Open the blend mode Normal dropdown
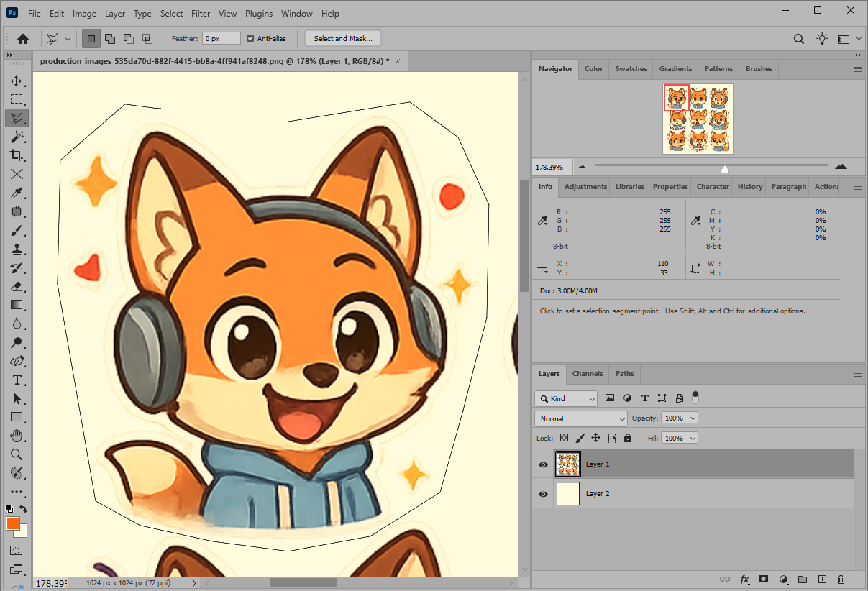Screen dimensions: 868x591 pos(581,418)
